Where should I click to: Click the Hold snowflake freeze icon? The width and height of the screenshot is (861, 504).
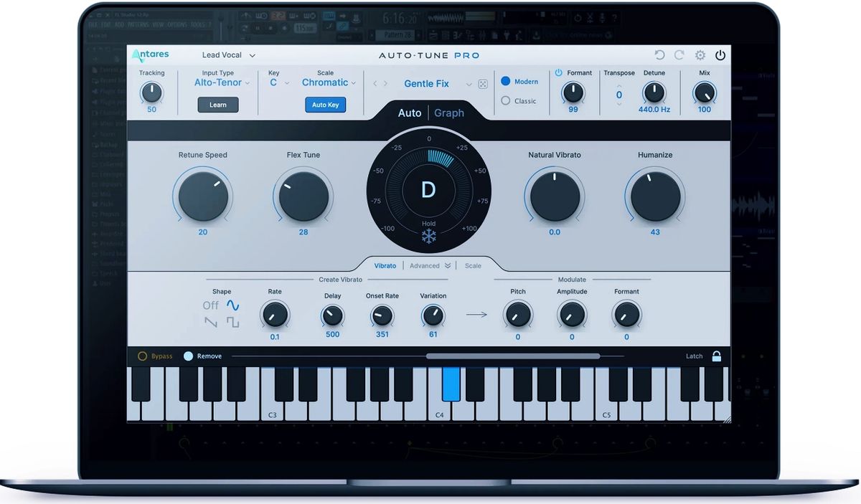point(428,237)
